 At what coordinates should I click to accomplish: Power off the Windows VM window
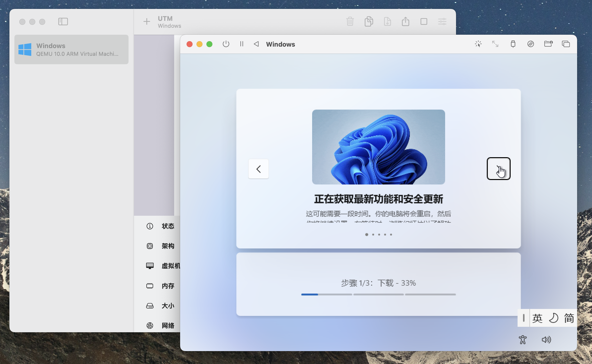tap(226, 44)
